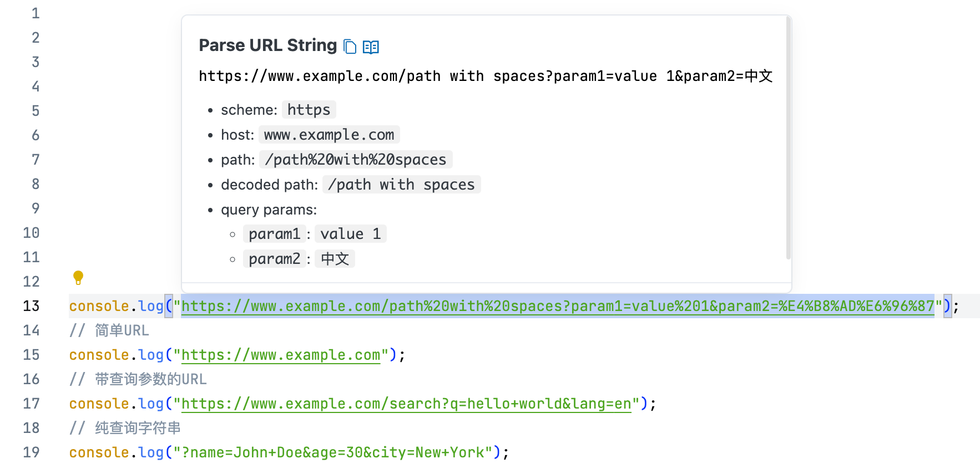Open the highlighted encoded URL on line 13
This screenshot has width=980, height=469.
[x=558, y=306]
